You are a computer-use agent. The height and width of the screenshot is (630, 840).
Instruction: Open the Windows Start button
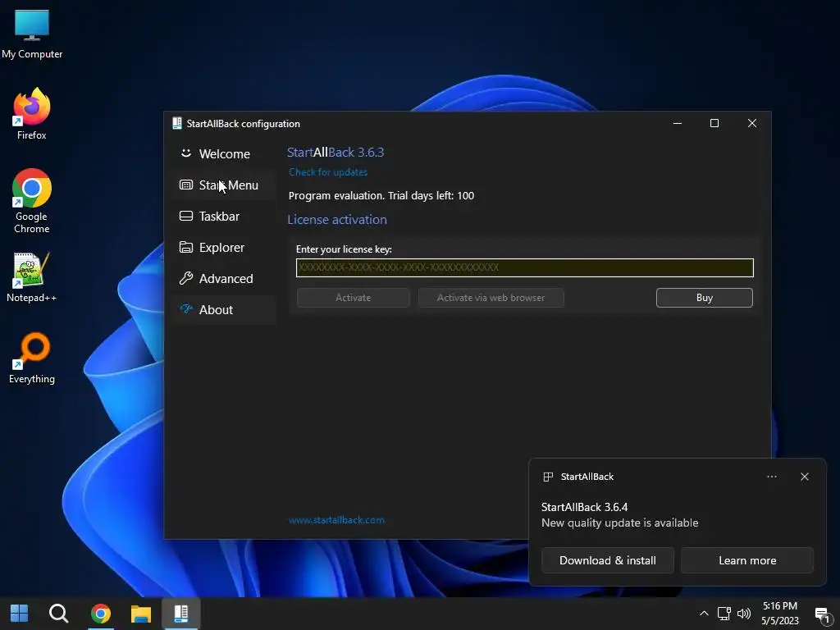(20, 614)
